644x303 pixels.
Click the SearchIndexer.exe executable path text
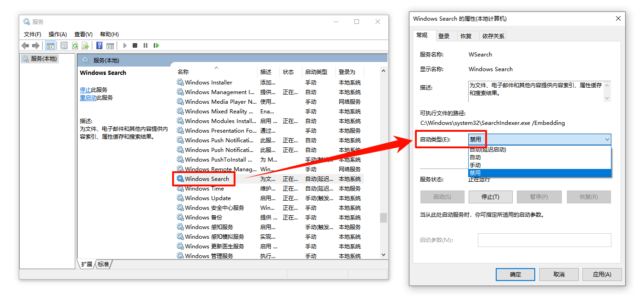493,123
